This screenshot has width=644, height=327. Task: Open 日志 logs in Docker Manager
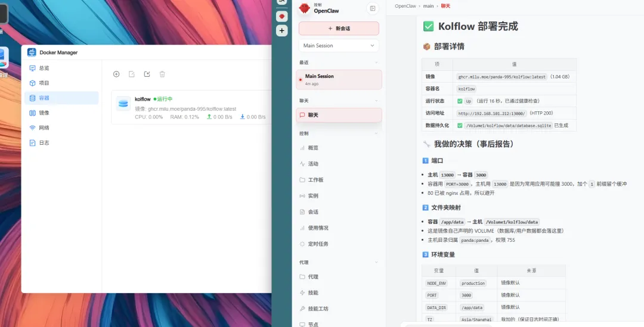point(61,143)
